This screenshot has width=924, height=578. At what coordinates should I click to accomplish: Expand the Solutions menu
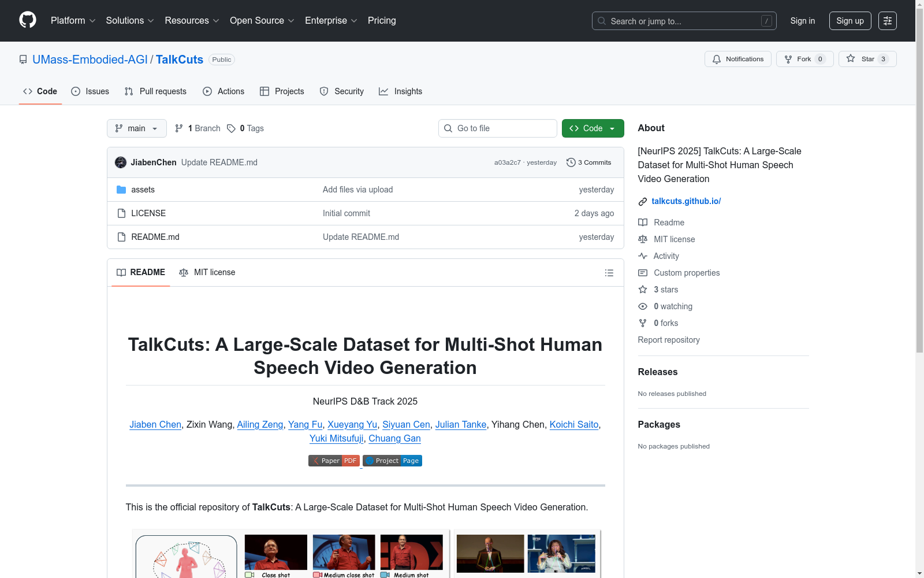pyautogui.click(x=130, y=21)
